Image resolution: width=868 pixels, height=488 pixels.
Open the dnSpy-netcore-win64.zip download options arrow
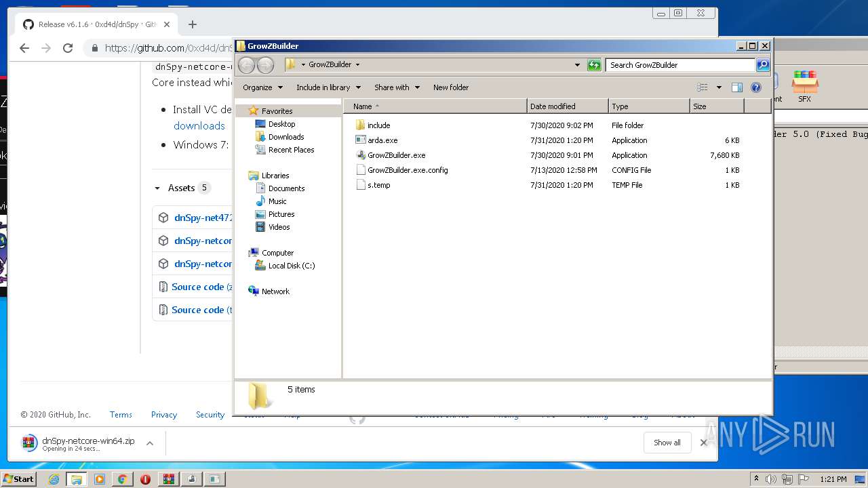click(x=150, y=443)
